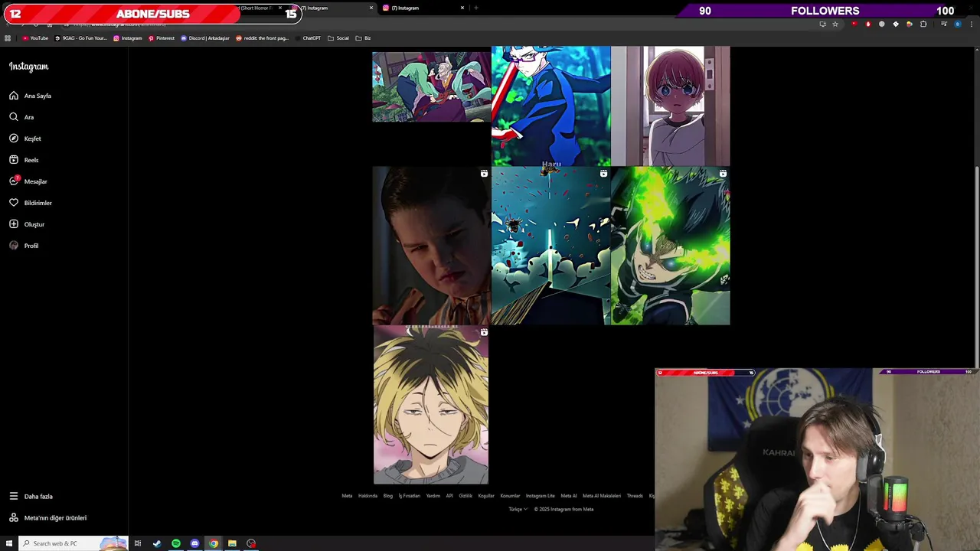Open File Explorer from the taskbar
Screen dimensions: 980x551
click(232, 543)
